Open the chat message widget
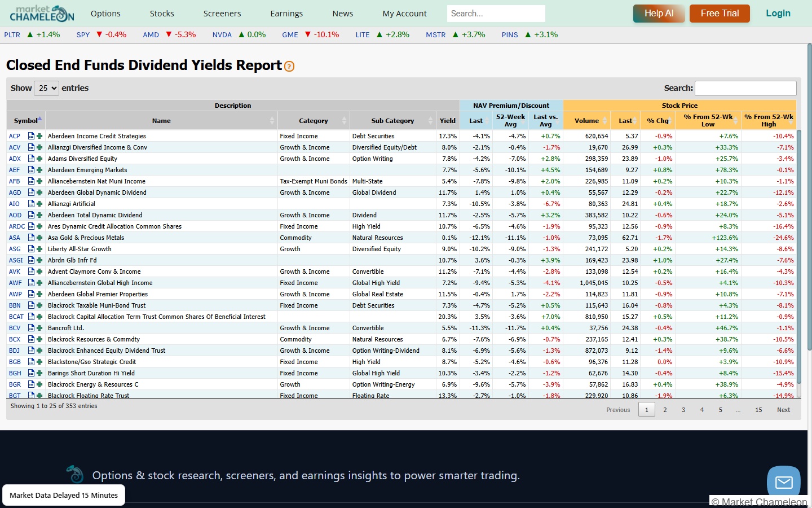 pos(784,482)
